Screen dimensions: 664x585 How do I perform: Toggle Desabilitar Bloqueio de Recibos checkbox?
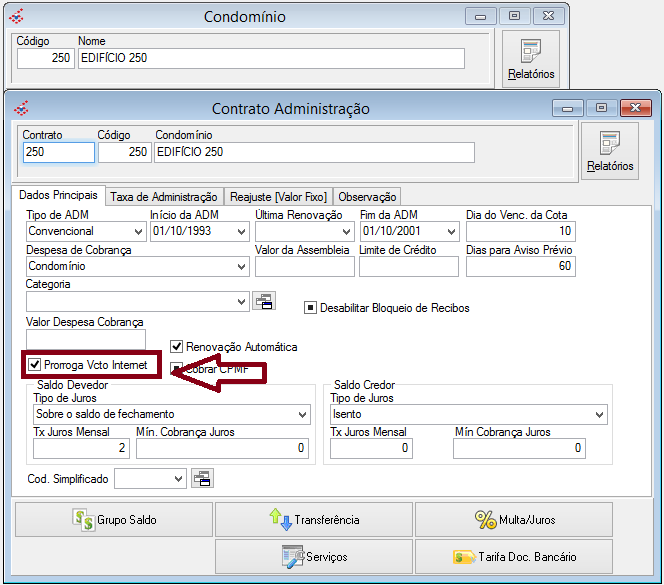click(311, 308)
